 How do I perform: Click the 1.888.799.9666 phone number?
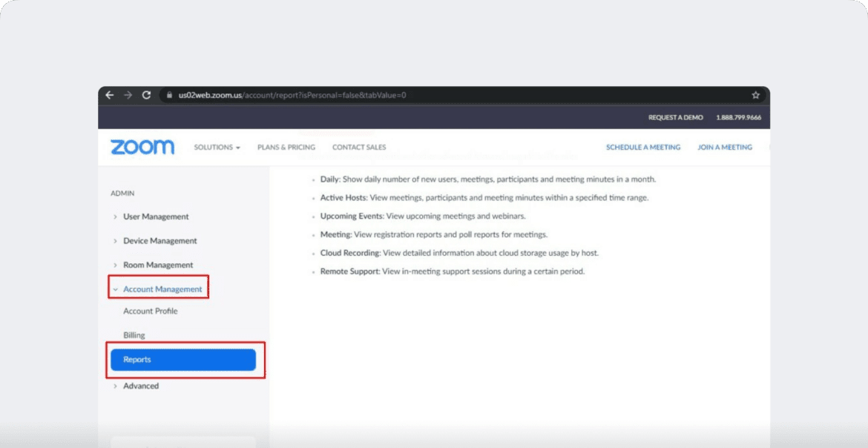coord(738,117)
